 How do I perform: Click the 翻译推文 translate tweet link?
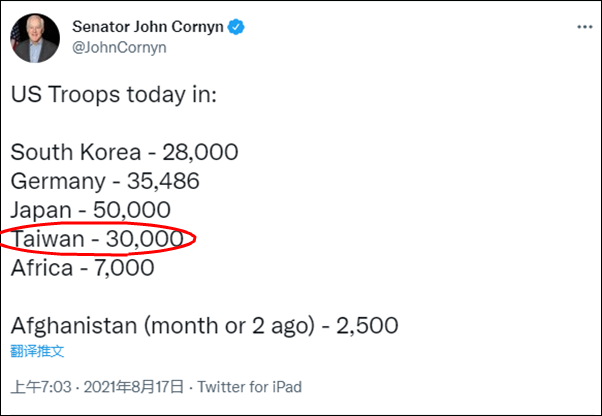click(39, 350)
